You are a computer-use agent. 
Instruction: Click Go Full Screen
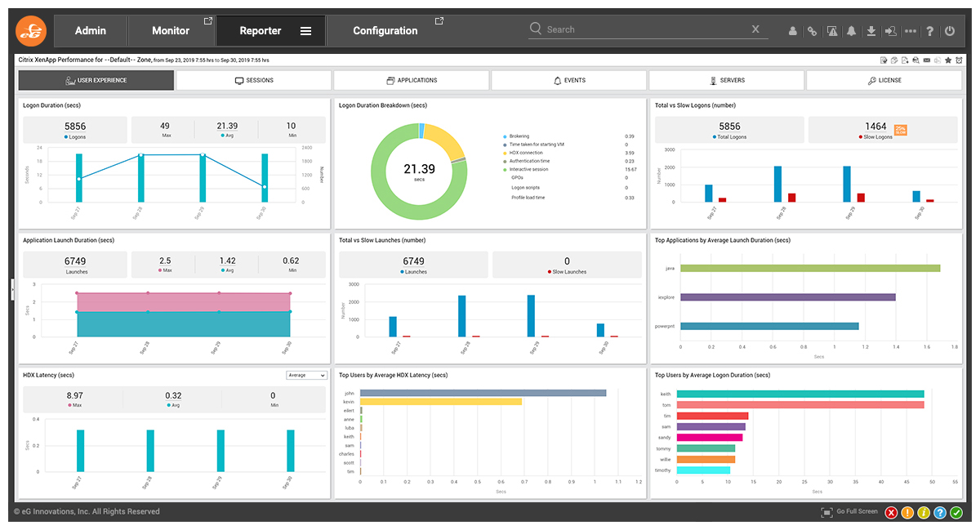point(849,512)
